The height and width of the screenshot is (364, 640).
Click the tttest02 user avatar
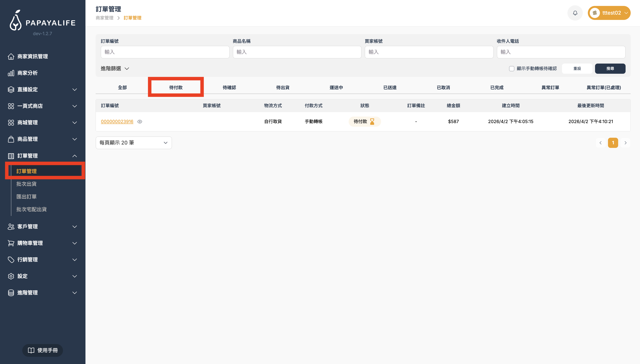coord(595,13)
